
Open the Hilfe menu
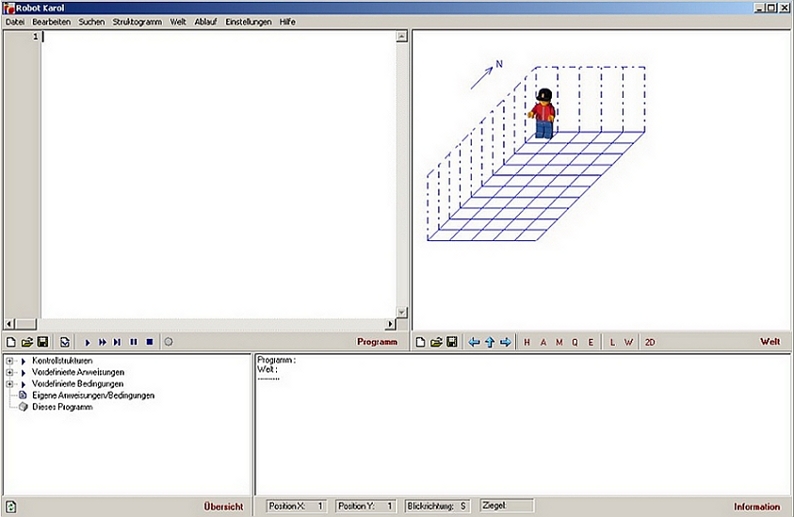(x=287, y=22)
